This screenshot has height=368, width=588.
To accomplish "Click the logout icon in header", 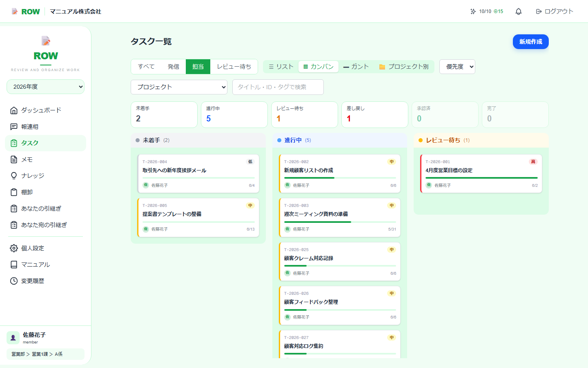I will coord(539,11).
